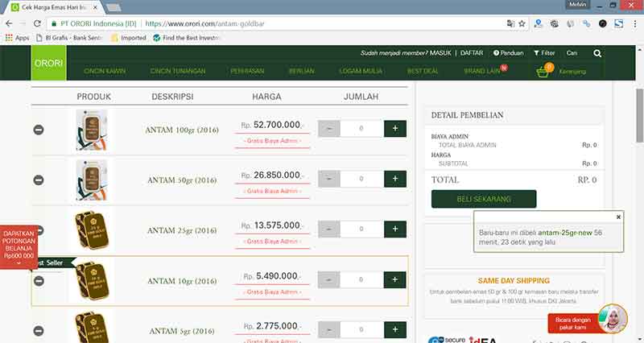
Task: Open the BERLIAN menu
Action: (302, 71)
